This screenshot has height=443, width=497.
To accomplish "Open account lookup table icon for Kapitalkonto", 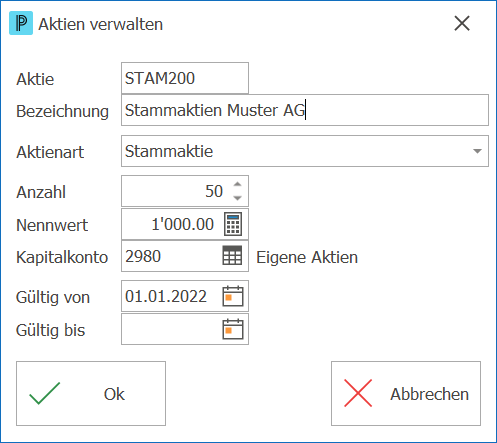I will (x=232, y=256).
